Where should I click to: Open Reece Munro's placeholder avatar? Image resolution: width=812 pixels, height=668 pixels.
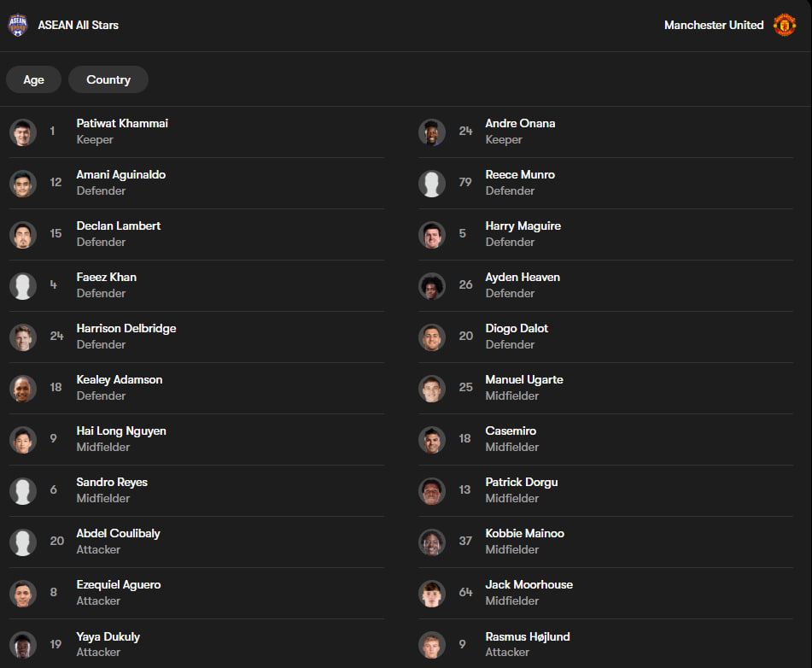(432, 184)
